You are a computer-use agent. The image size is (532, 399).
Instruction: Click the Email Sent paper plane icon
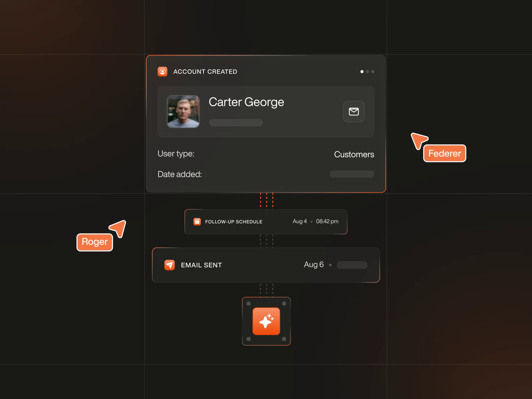coord(170,265)
